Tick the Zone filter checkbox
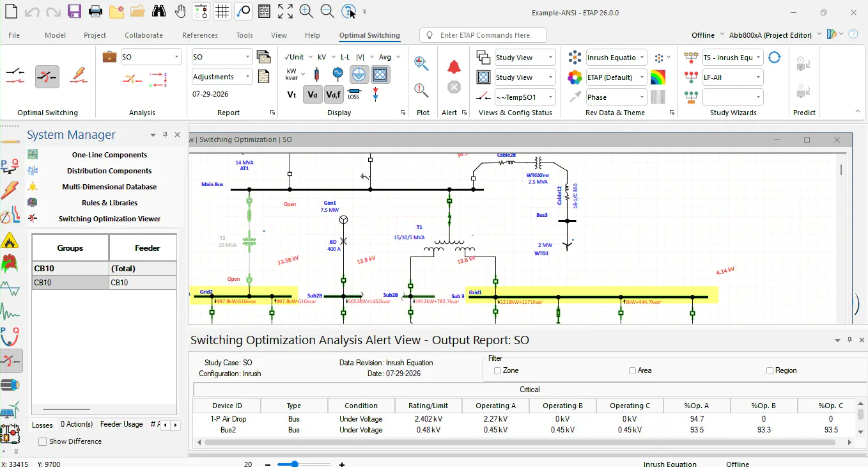 pyautogui.click(x=497, y=370)
